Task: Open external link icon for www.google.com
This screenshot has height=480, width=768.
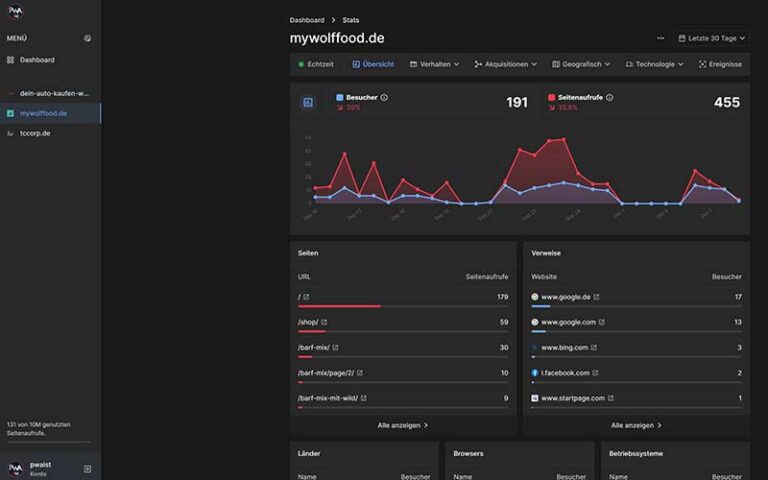Action: (602, 322)
